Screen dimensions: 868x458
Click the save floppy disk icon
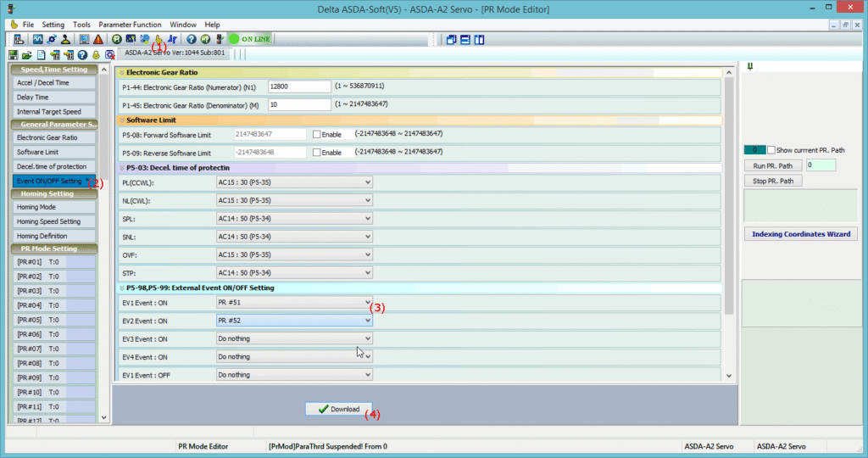coord(13,55)
